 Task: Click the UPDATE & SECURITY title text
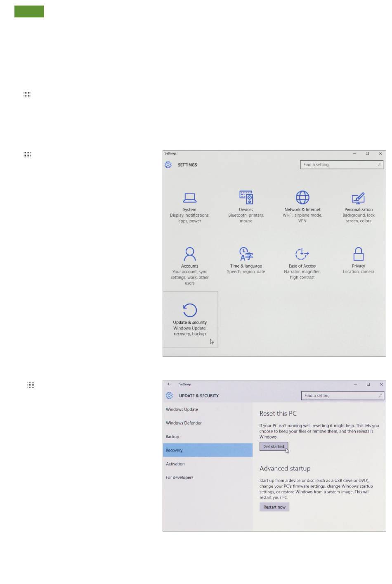[x=199, y=396]
